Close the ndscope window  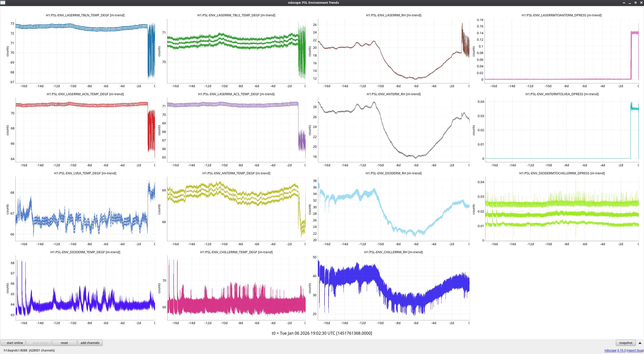(641, 3)
